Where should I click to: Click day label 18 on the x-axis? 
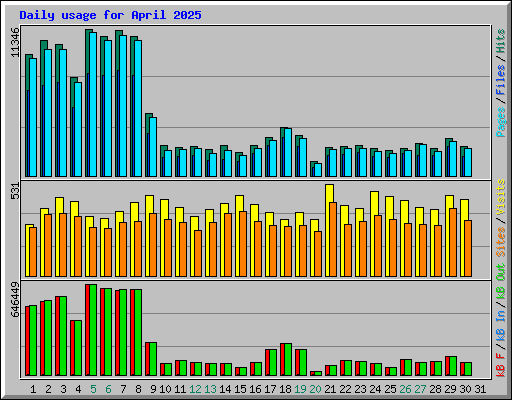point(285,389)
